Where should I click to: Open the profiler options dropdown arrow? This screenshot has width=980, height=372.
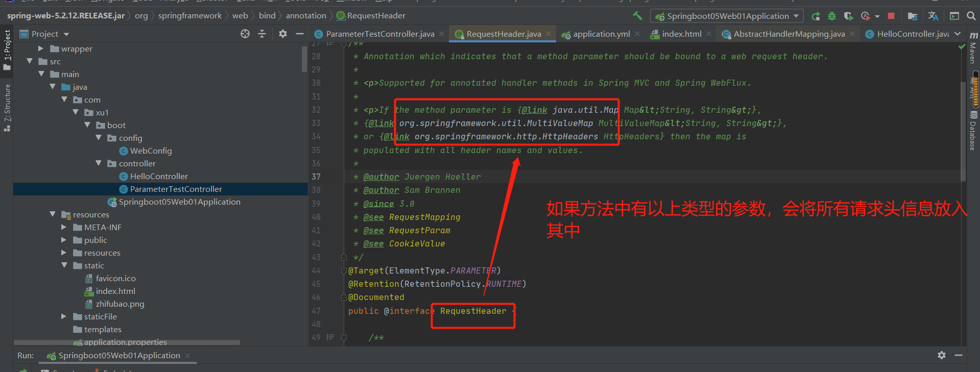pos(877,16)
